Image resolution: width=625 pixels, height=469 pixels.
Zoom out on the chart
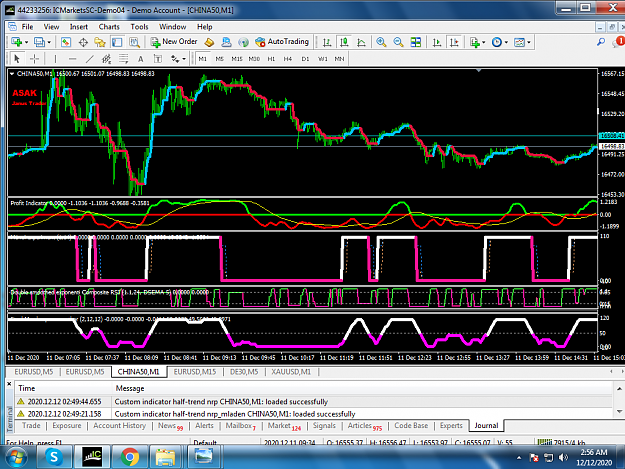tap(398, 42)
